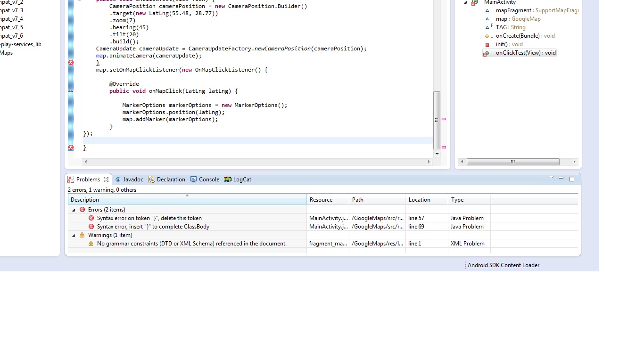
Task: Click Outline horizontal scrollbar left arrow
Action: 462,162
